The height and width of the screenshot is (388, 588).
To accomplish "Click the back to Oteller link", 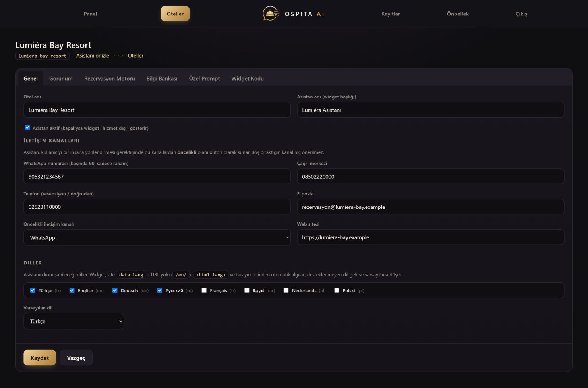I will click(133, 56).
